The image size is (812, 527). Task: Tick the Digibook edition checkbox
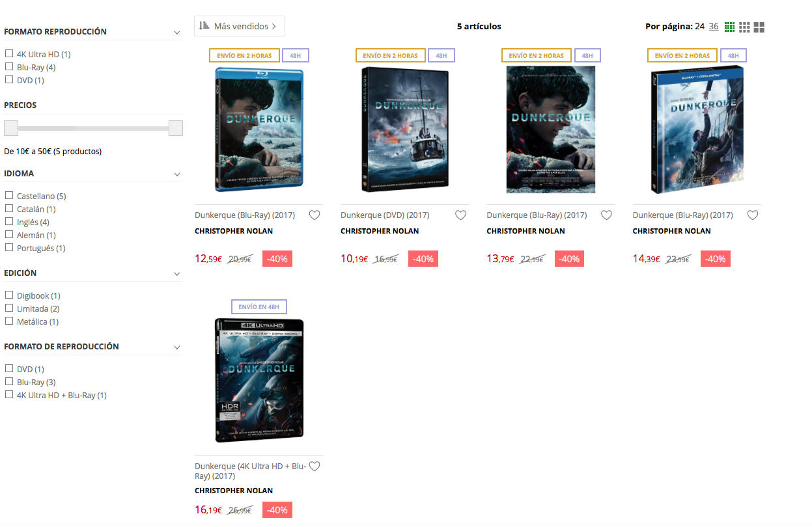click(9, 295)
